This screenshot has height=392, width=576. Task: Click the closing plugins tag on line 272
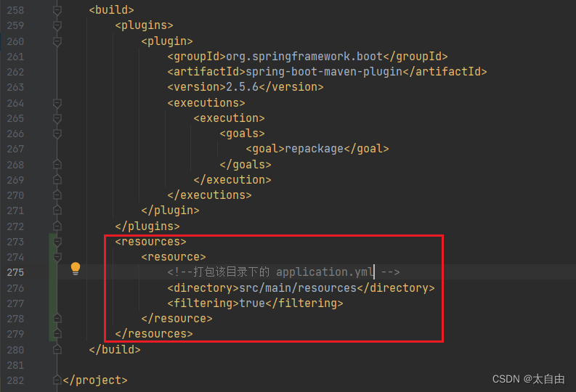147,226
